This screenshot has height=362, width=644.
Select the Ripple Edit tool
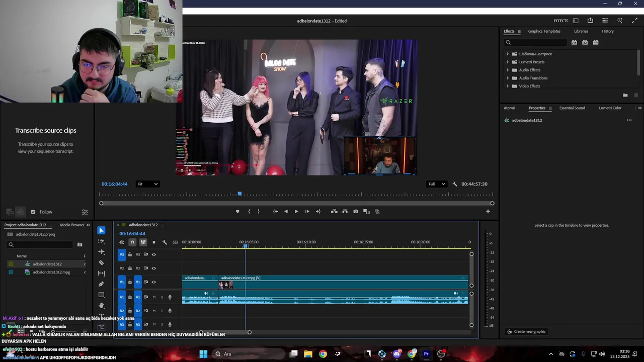tap(101, 251)
